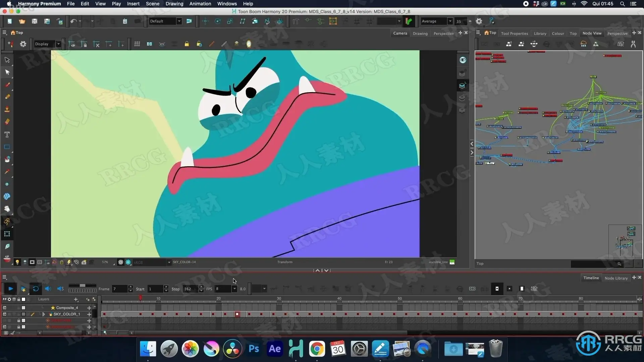644x362 pixels.
Task: Select the Brush tool in tools bar
Action: pos(7,84)
